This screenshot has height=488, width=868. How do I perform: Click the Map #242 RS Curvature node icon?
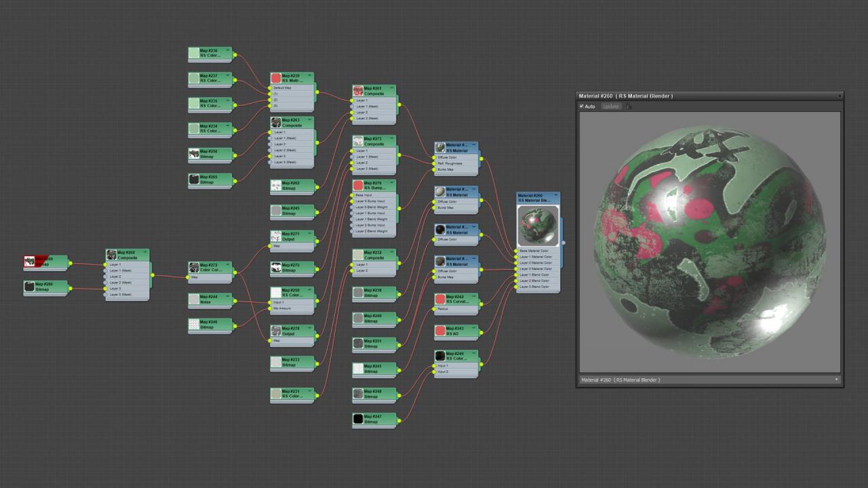[440, 299]
